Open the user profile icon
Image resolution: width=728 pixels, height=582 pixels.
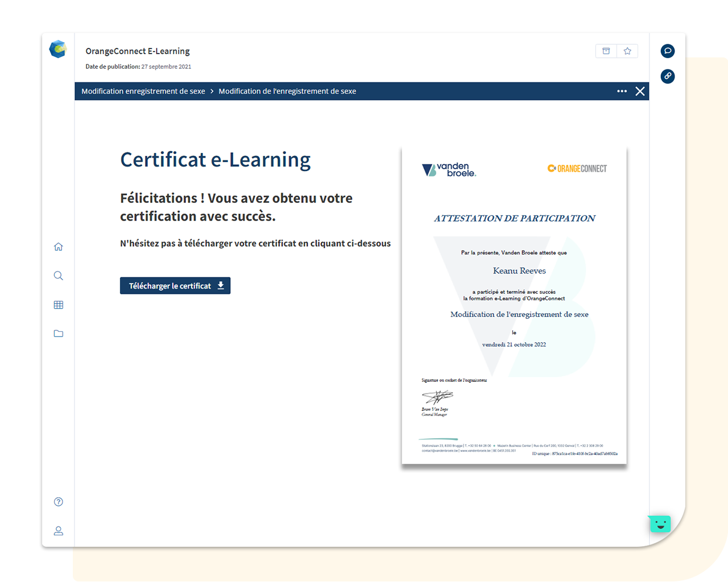pos(58,531)
